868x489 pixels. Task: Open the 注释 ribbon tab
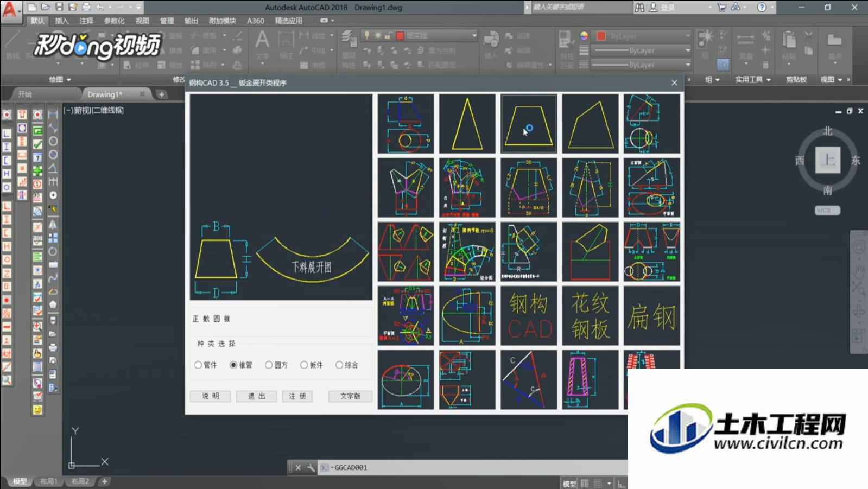tap(86, 21)
